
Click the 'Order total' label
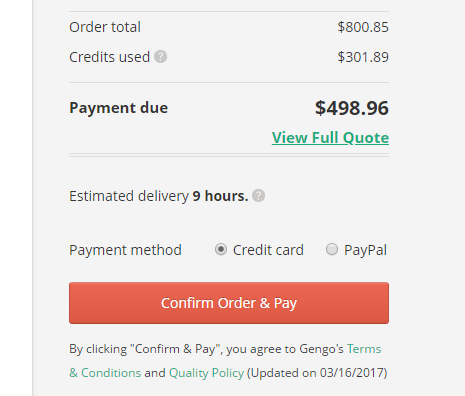(105, 27)
